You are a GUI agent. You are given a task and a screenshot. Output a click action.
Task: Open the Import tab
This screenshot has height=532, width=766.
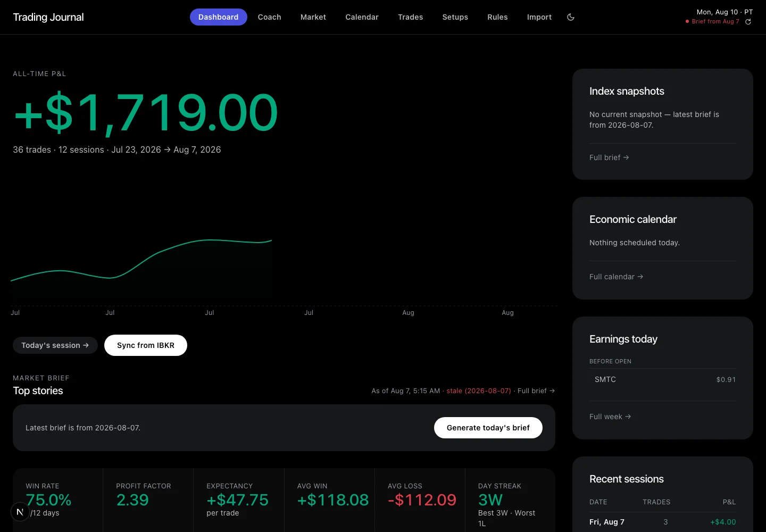pos(539,17)
